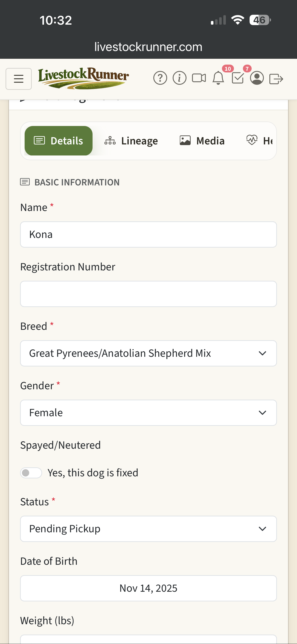Screen dimensions: 297x644
Task: Log out using the exit icon
Action: click(277, 78)
